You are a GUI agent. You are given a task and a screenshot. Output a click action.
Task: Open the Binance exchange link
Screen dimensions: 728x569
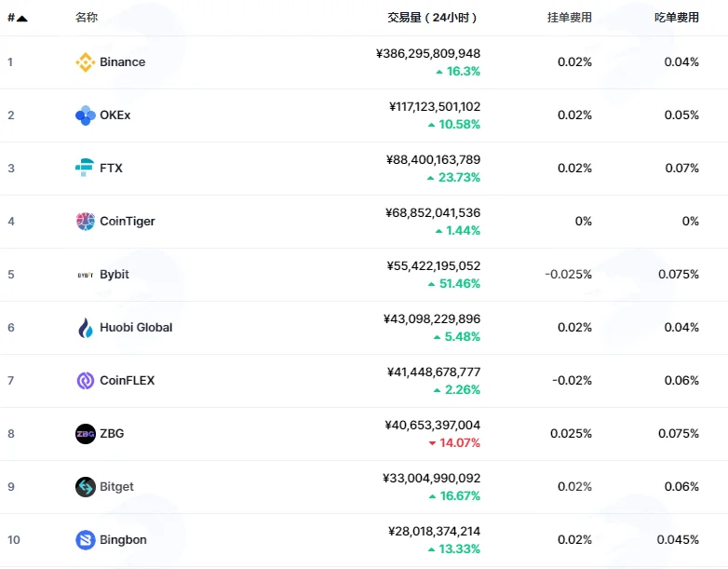pos(122,62)
